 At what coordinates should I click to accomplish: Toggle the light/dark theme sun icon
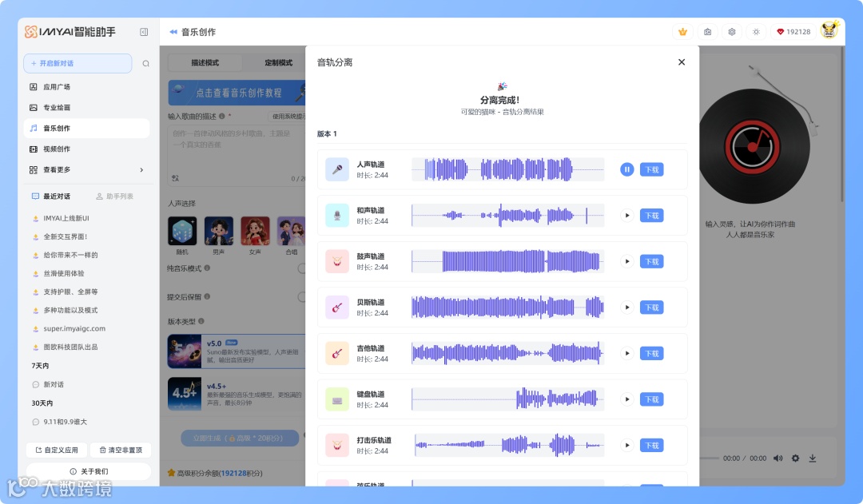[x=756, y=32]
